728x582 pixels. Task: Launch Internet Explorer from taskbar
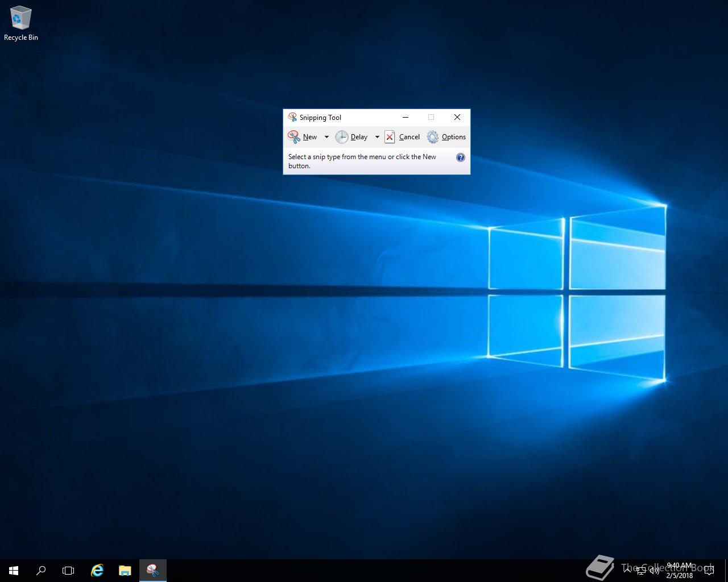coord(97,570)
